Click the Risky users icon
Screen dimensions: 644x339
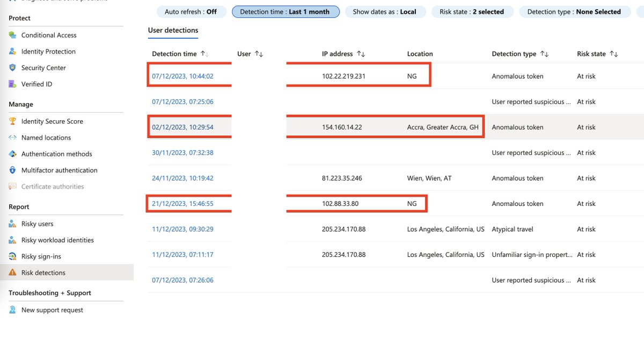click(x=13, y=224)
